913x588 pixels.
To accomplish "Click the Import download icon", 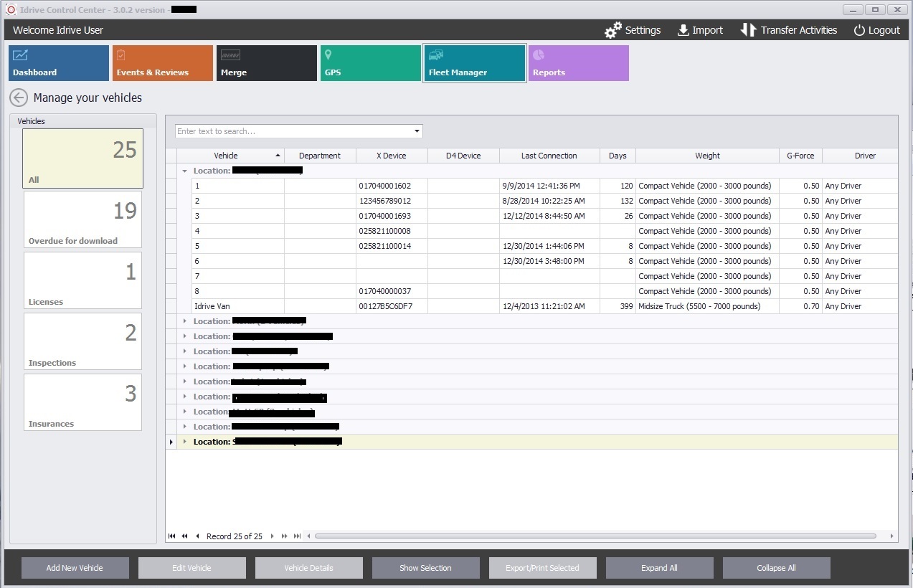I will tap(683, 30).
